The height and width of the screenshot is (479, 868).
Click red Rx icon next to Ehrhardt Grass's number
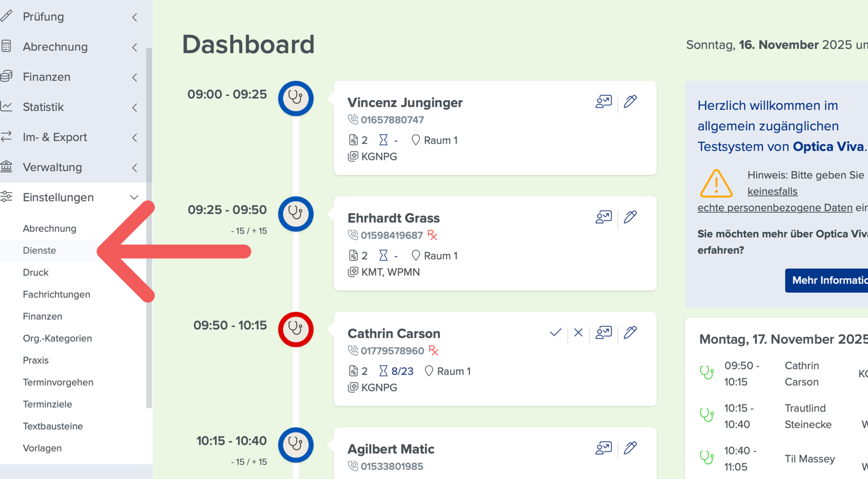433,235
